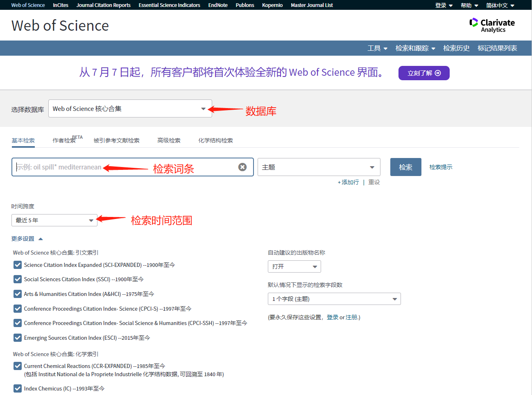
Task: Open Essential Science Indicators link
Action: [170, 5]
